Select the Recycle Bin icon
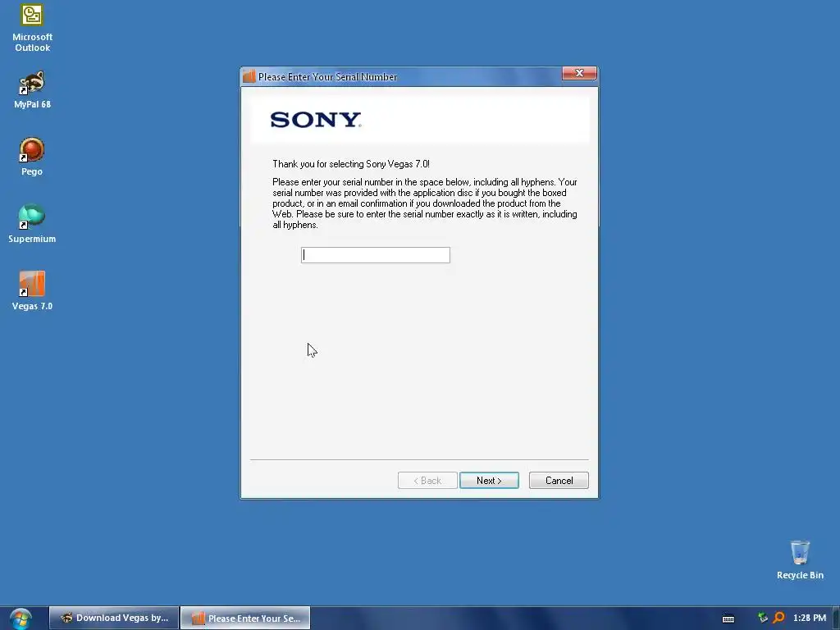This screenshot has width=840, height=630. pos(800,559)
